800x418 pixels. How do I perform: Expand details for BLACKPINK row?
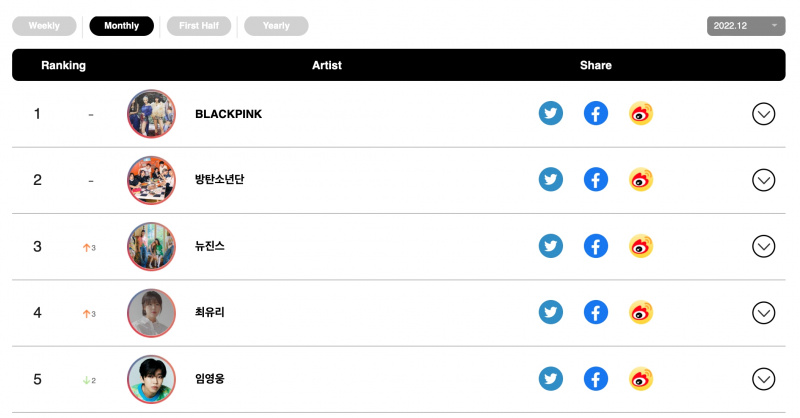click(x=763, y=114)
